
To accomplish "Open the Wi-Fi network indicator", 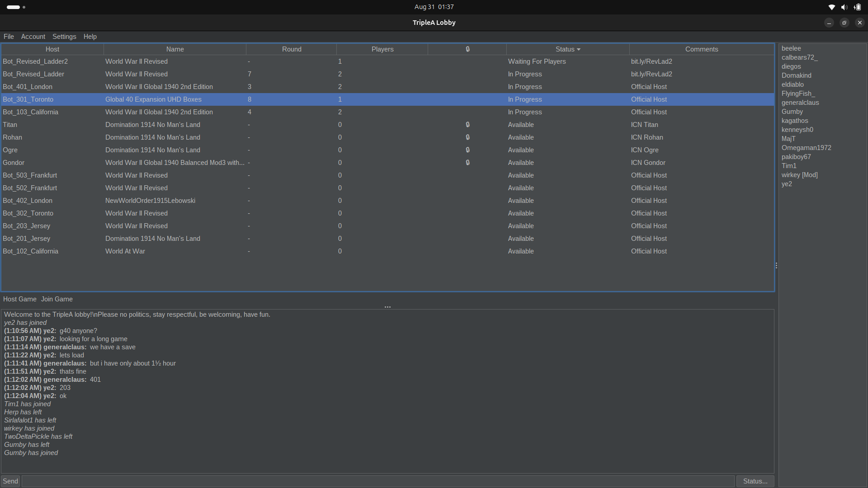I will [831, 7].
